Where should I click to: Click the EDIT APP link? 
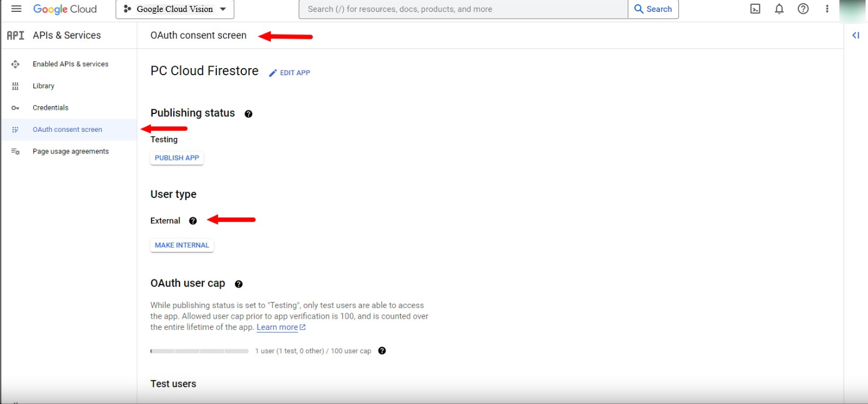tap(290, 73)
